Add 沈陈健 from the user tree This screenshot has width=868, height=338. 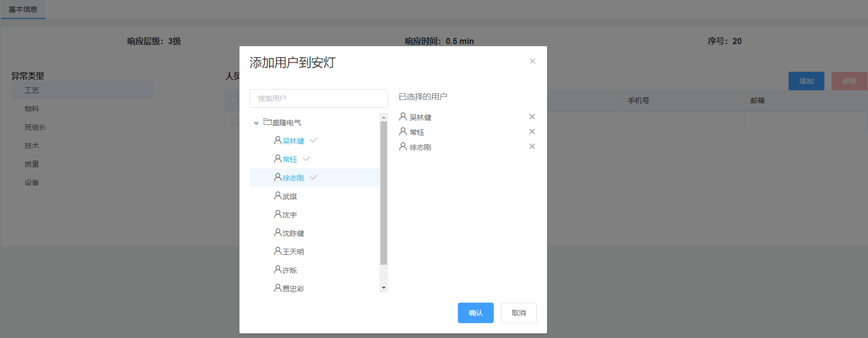point(293,233)
